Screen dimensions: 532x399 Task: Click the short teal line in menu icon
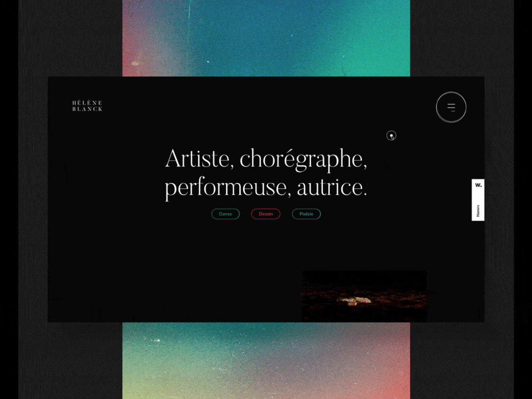(453, 111)
